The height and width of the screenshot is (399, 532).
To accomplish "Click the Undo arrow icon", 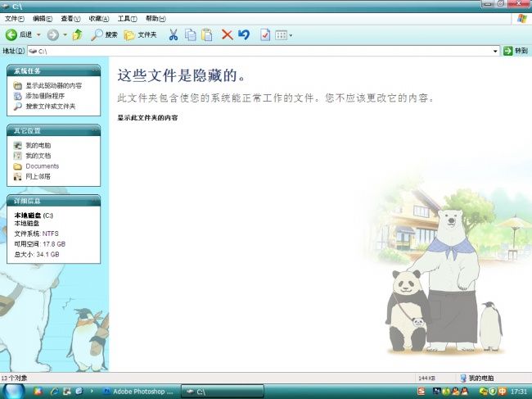I will [244, 34].
